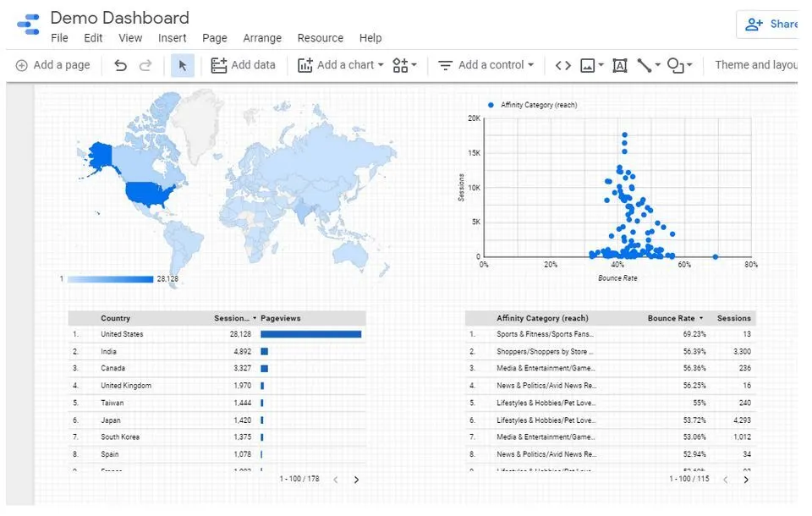Click the Affinity Category (reach) column header
This screenshot has width=812, height=516.
click(542, 318)
